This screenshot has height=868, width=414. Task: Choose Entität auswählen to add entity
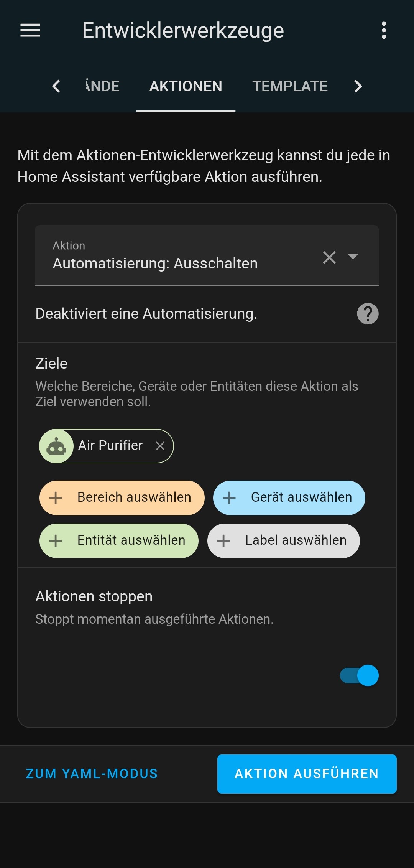119,540
